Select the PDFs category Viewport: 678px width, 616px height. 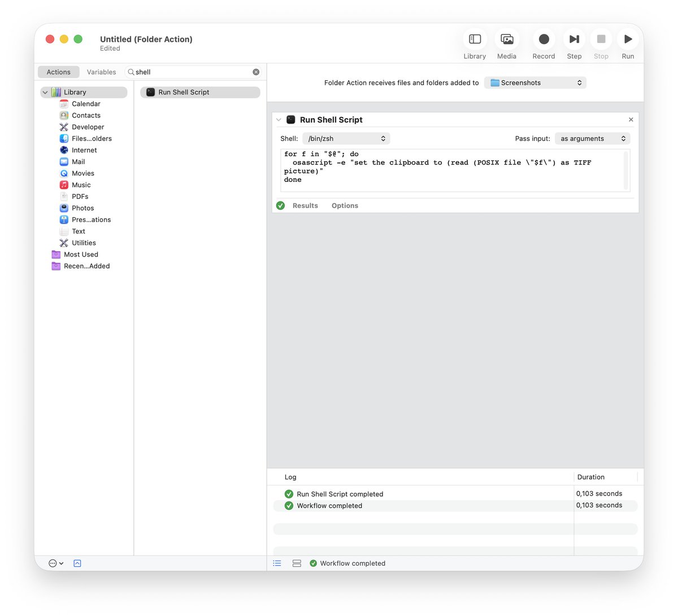tap(80, 197)
